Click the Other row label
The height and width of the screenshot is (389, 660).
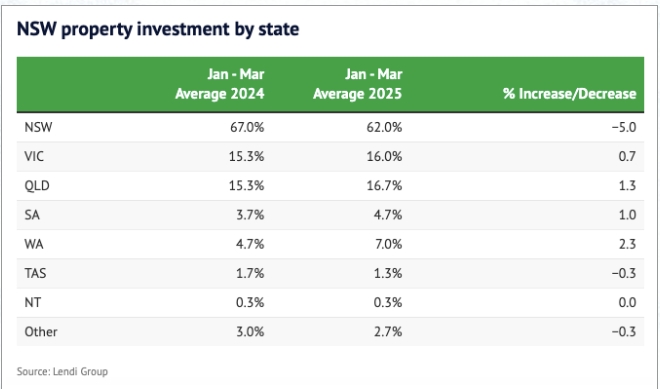click(41, 332)
